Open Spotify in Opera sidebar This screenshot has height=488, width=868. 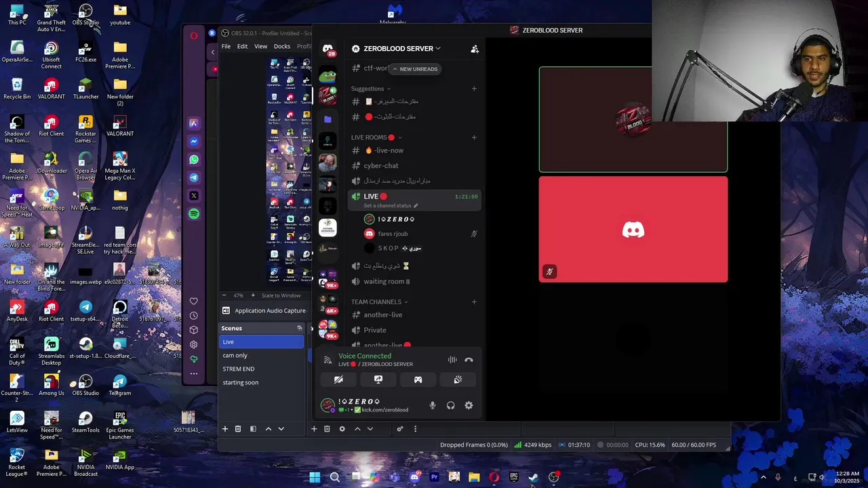coord(194,214)
